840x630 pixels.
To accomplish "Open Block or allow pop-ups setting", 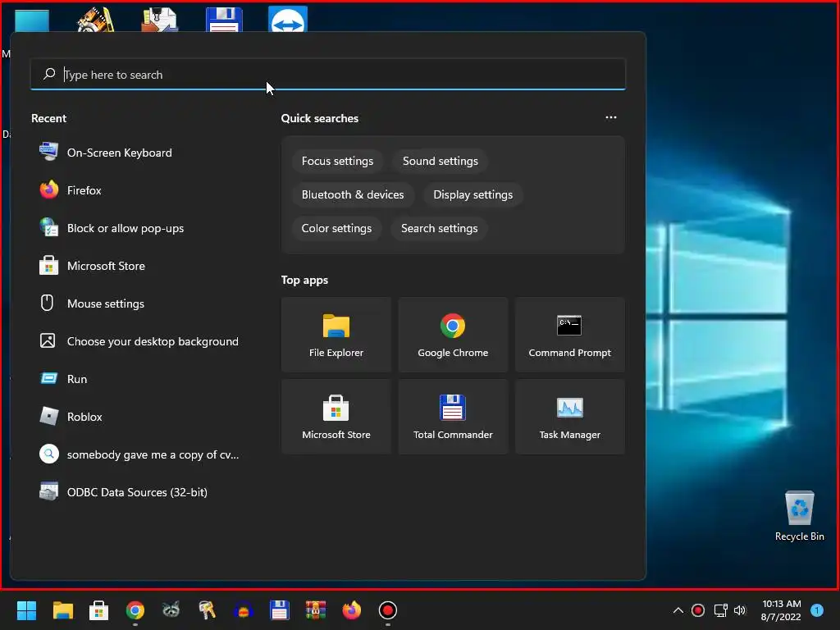I will click(140, 228).
